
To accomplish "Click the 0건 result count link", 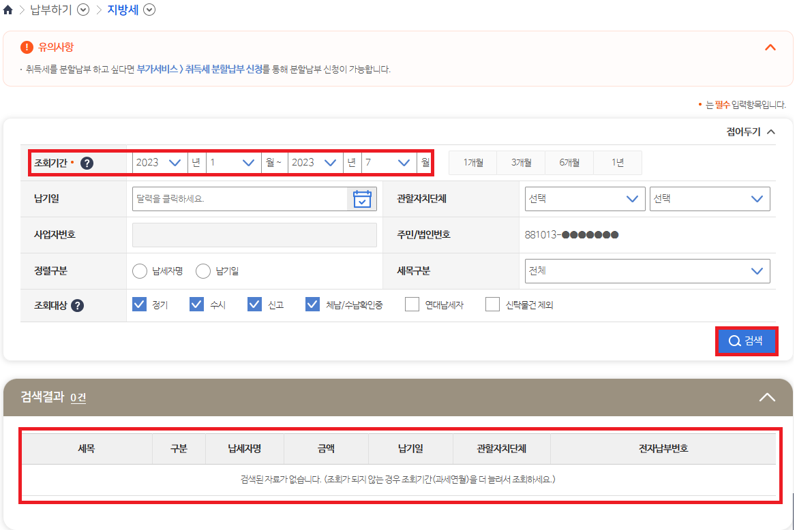I will 78,398.
